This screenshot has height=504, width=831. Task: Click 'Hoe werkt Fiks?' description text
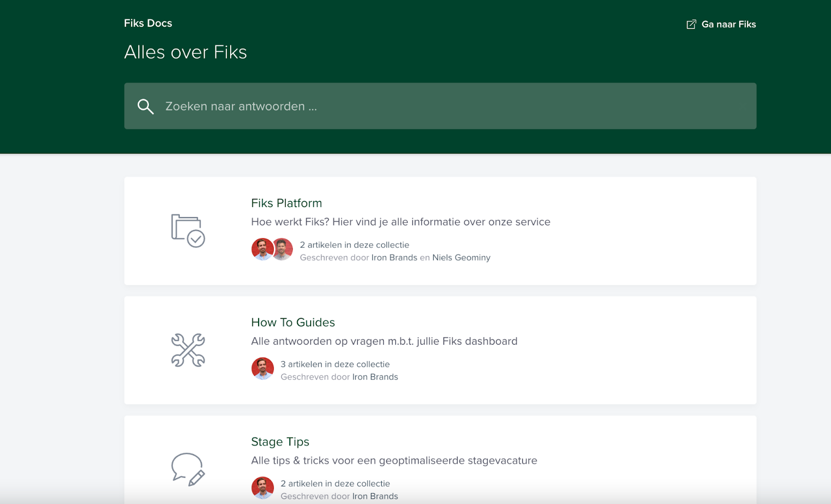click(400, 222)
